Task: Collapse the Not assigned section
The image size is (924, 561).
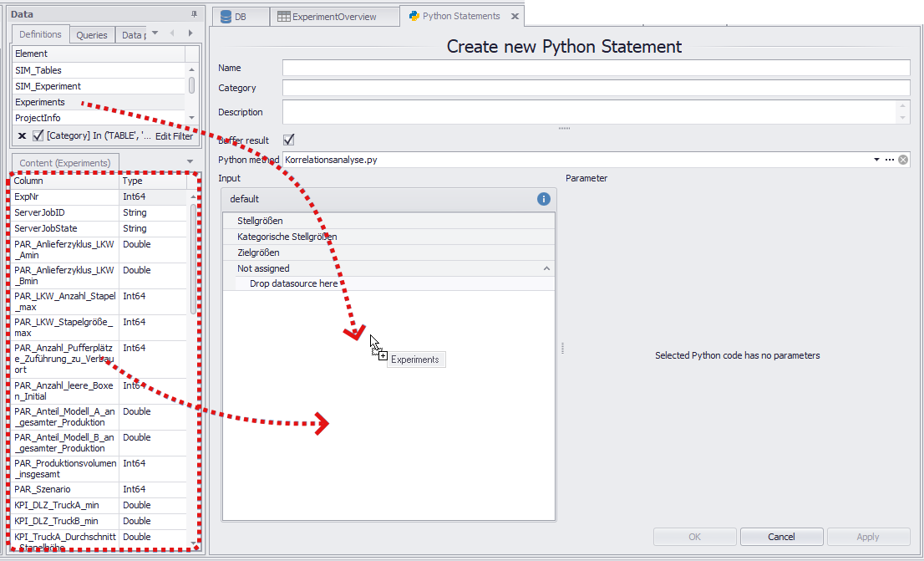Action: 546,268
